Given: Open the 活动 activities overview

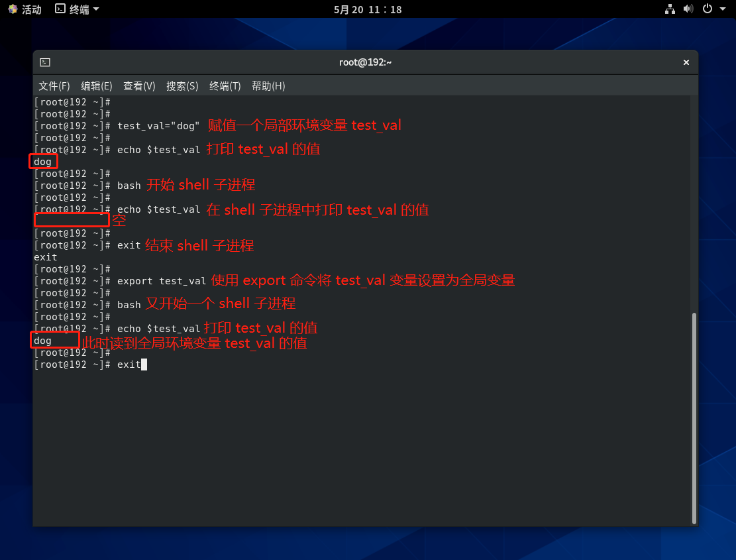Looking at the screenshot, I should pyautogui.click(x=25, y=9).
